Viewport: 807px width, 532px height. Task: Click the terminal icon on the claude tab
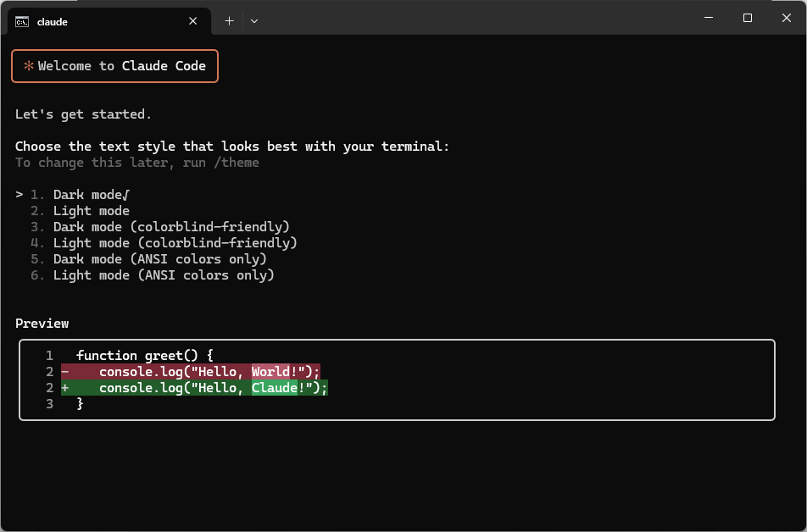point(22,22)
